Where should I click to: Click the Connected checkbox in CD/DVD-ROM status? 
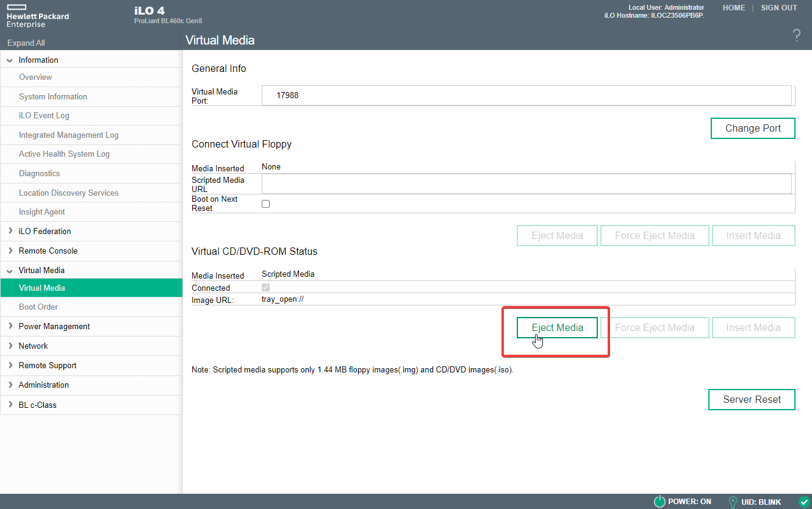click(x=265, y=287)
